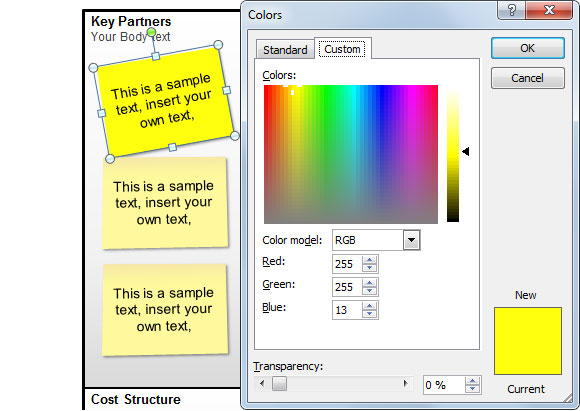Viewport: 580px width, 411px height.
Task: Open the Color model dropdown
Action: [411, 240]
